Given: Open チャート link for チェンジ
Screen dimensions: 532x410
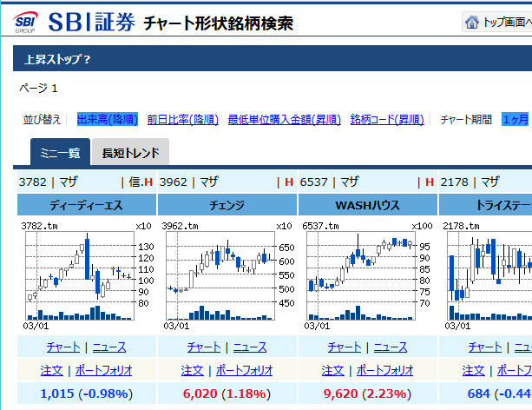Looking at the screenshot, I should coord(204,347).
